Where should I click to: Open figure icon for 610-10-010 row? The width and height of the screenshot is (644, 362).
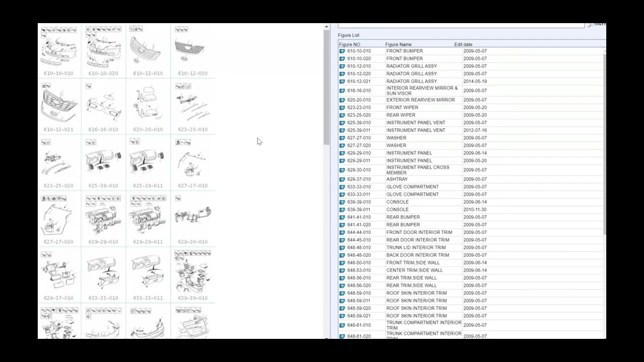tap(342, 51)
